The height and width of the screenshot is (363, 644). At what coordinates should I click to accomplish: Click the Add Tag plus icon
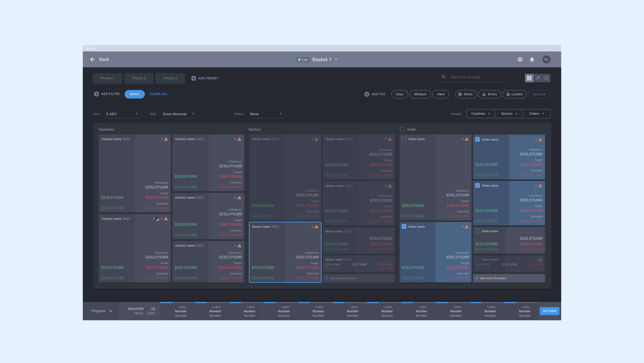[367, 94]
